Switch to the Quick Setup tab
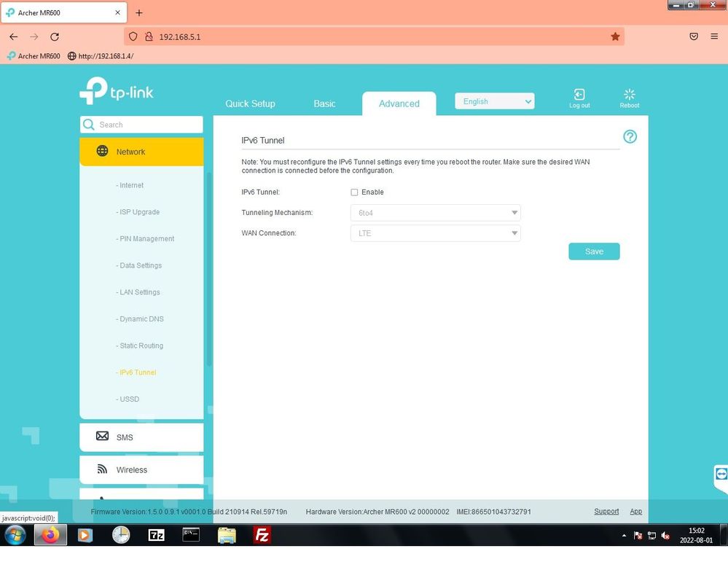Viewport: 728px width, 562px height. tap(250, 104)
